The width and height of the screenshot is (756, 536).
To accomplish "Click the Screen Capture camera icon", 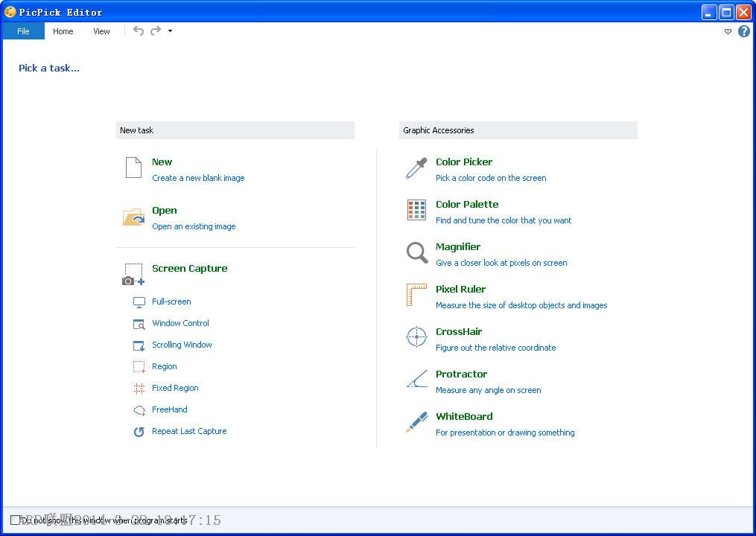I will coord(133,274).
